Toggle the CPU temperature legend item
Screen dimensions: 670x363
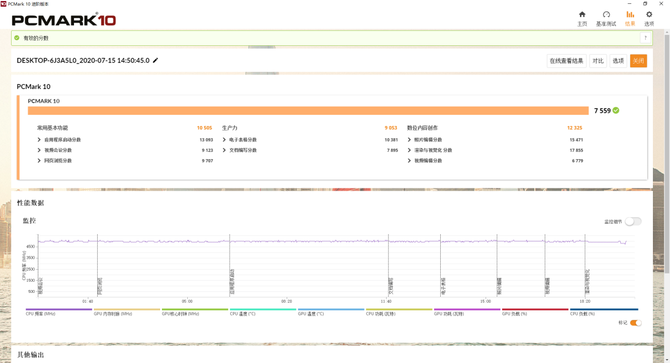262,311
